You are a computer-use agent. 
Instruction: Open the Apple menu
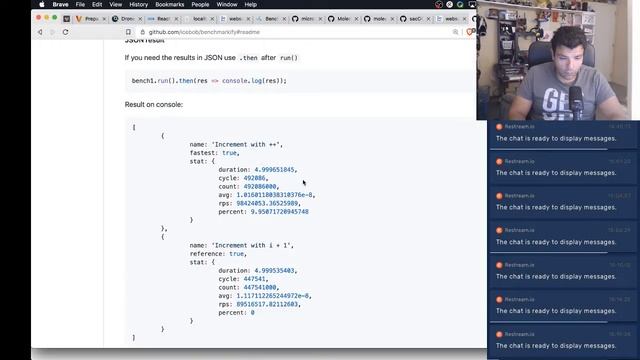[42, 4]
